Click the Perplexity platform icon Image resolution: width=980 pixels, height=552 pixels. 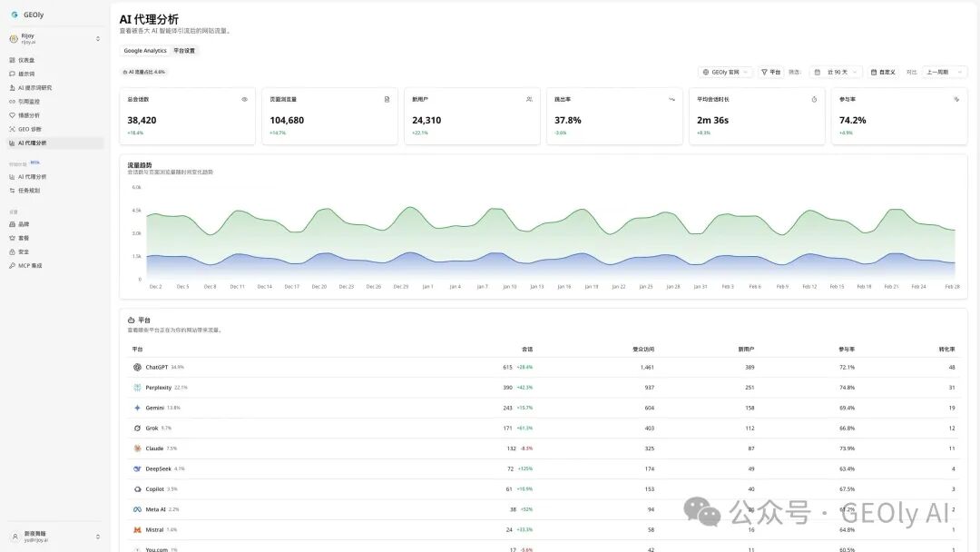pyautogui.click(x=138, y=388)
